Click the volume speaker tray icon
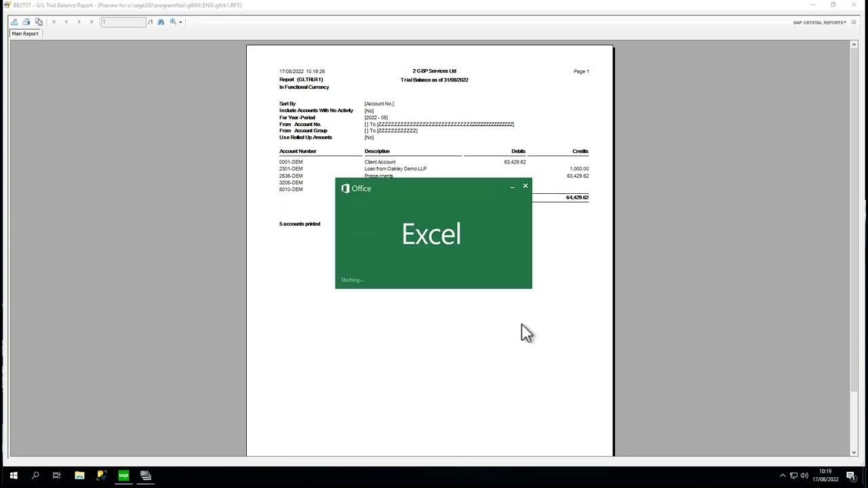Image resolution: width=868 pixels, height=488 pixels. point(804,476)
